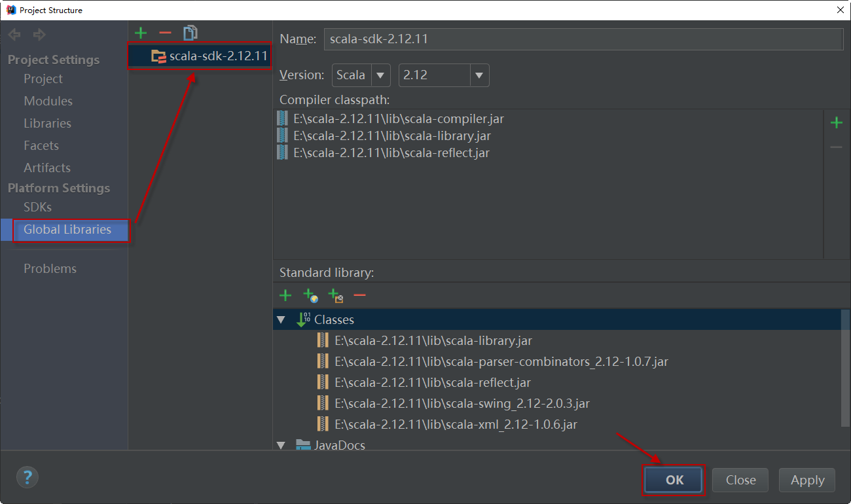Viewport: 851px width, 504px height.
Task: Click the Apply button
Action: 807,480
